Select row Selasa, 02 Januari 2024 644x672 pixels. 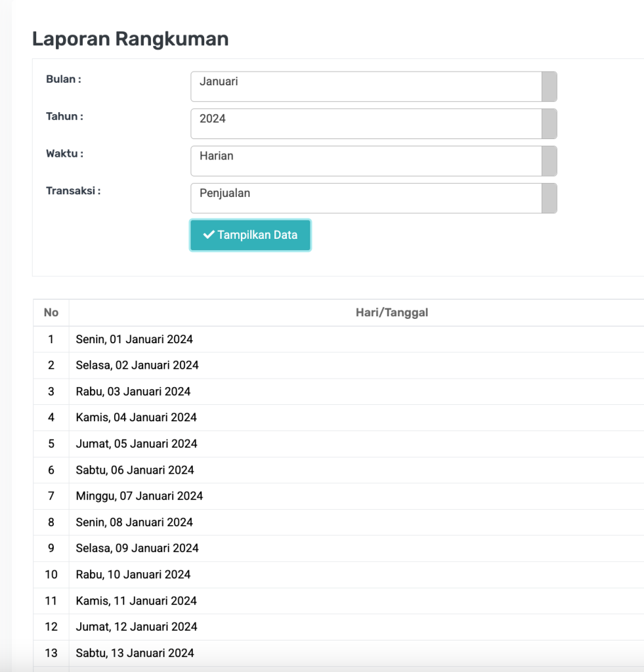point(137,365)
